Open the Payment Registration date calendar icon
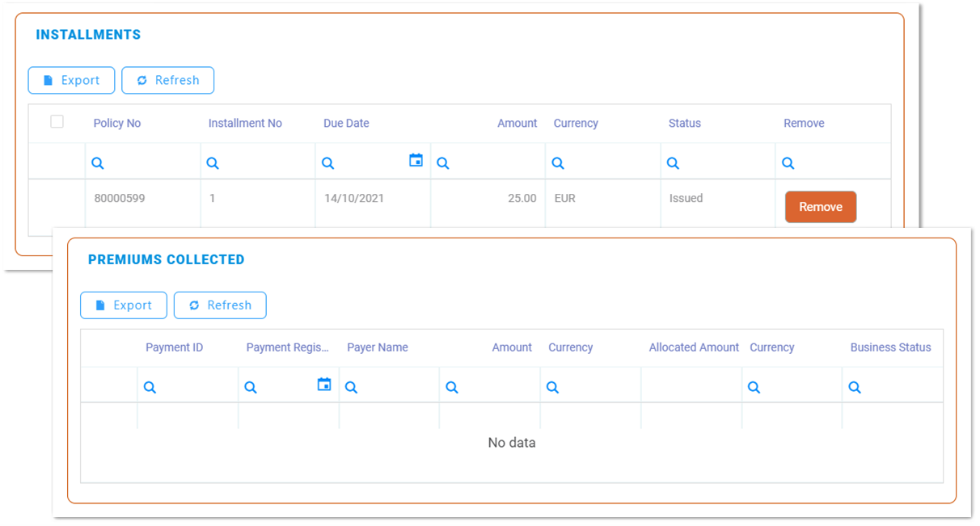The height and width of the screenshot is (526, 980). pyautogui.click(x=324, y=385)
